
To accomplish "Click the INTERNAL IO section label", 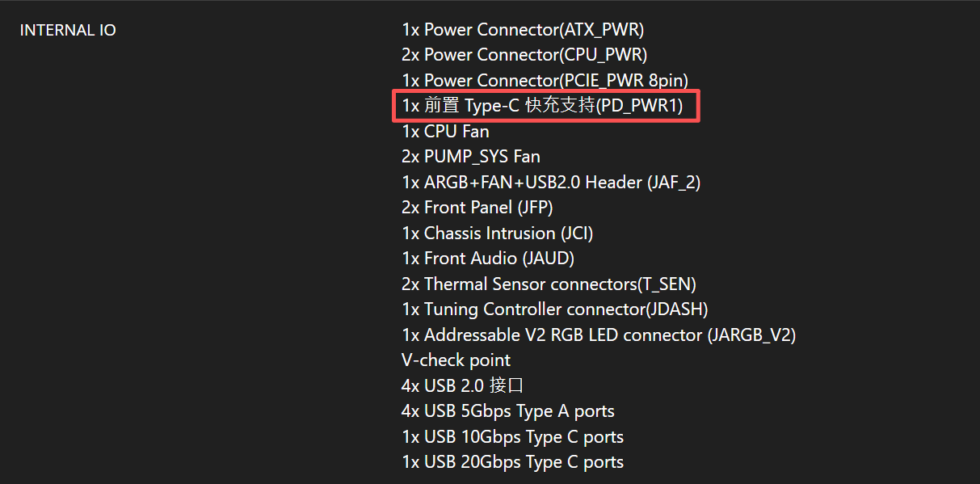I will (x=68, y=31).
